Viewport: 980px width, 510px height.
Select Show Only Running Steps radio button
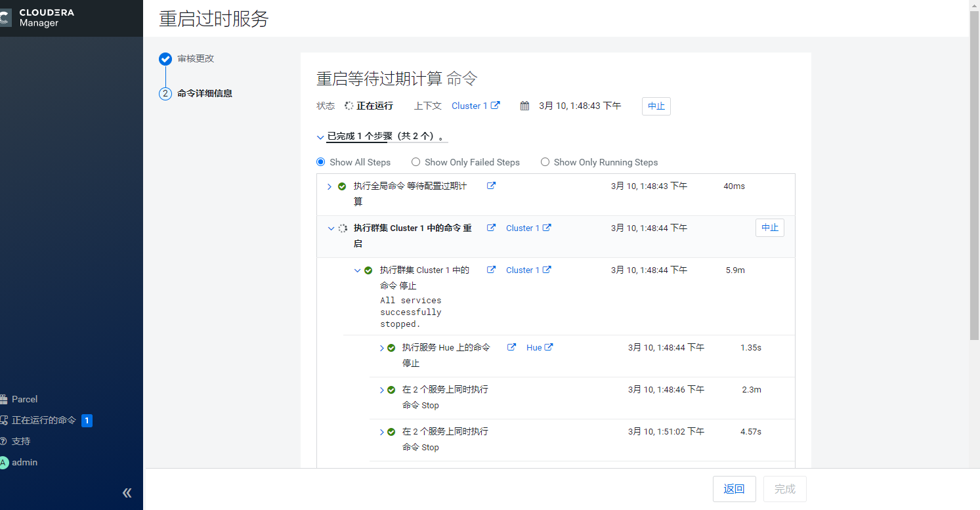click(545, 161)
